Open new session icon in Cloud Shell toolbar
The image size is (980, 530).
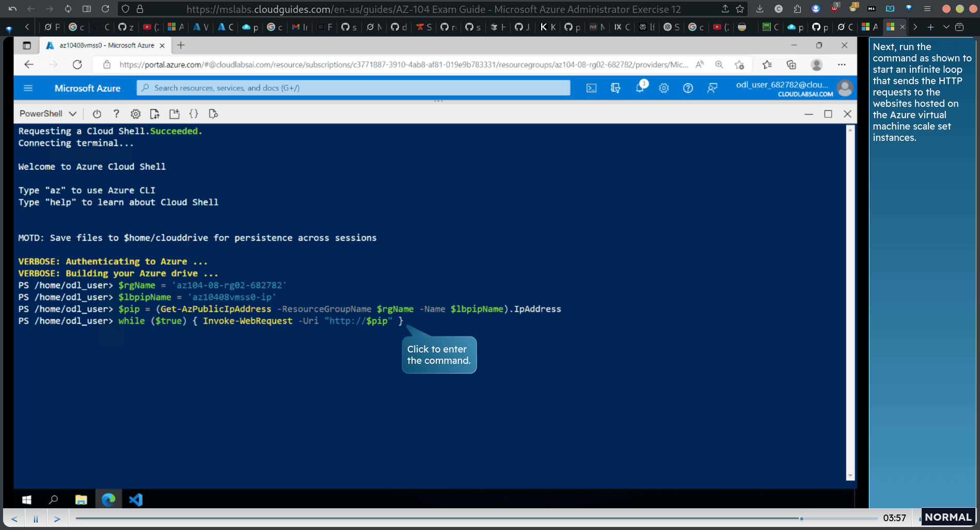175,114
